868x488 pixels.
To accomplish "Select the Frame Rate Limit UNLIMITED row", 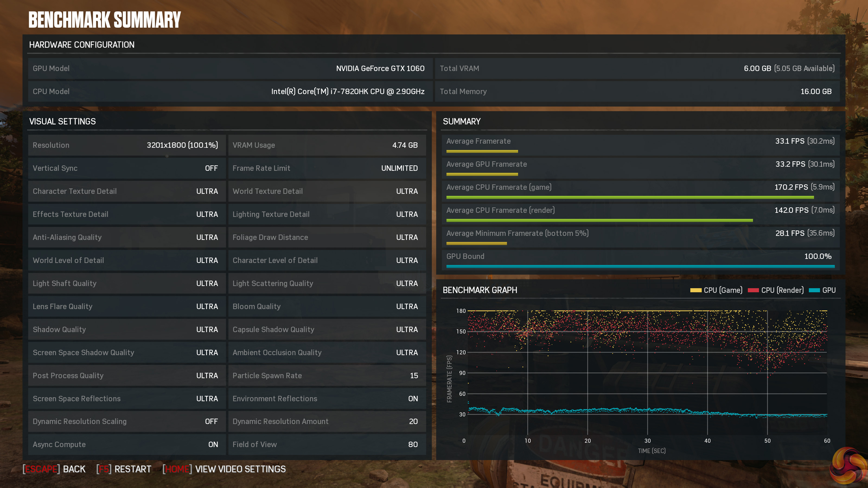I will point(327,168).
